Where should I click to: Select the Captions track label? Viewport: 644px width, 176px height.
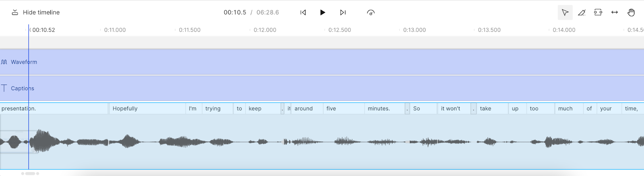point(23,88)
